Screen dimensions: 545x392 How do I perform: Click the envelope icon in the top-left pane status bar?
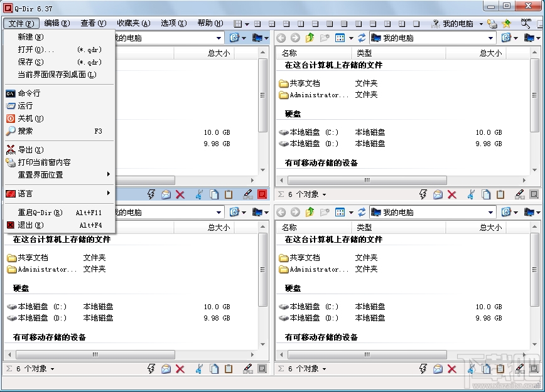pyautogui.click(x=166, y=194)
